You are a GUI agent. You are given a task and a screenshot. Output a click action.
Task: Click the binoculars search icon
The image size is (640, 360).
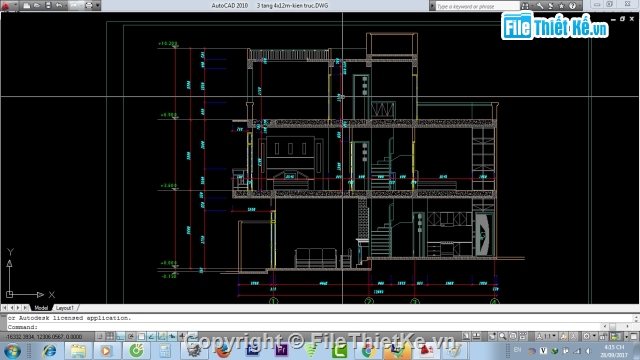click(525, 6)
